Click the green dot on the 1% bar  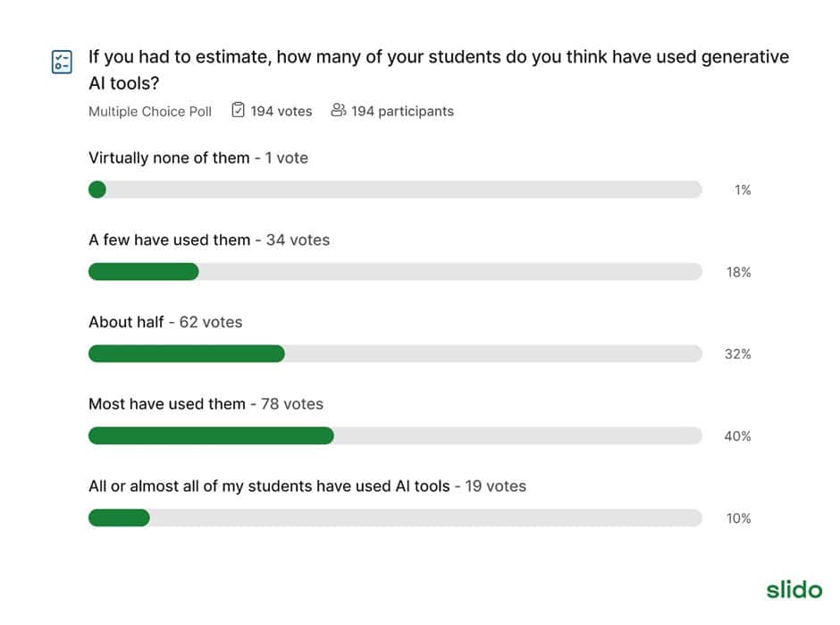click(97, 190)
